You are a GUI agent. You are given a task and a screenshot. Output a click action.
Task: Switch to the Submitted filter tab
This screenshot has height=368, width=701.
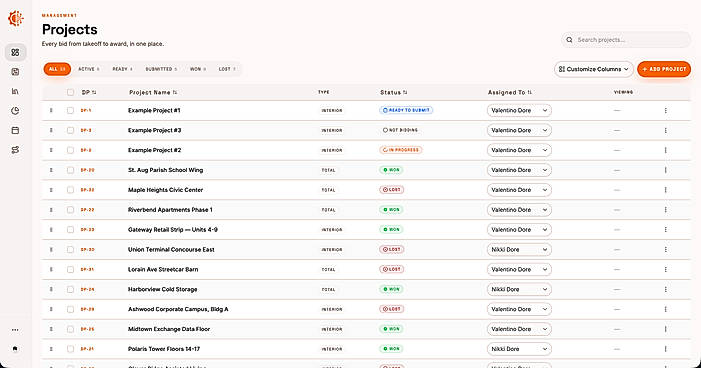pyautogui.click(x=161, y=69)
